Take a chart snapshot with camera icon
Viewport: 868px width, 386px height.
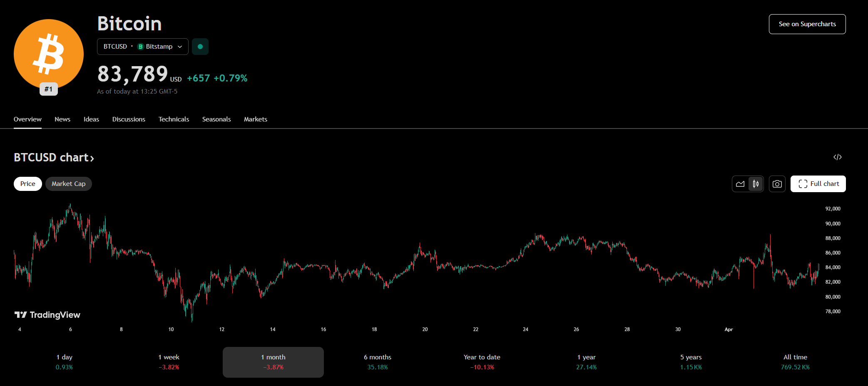click(777, 184)
